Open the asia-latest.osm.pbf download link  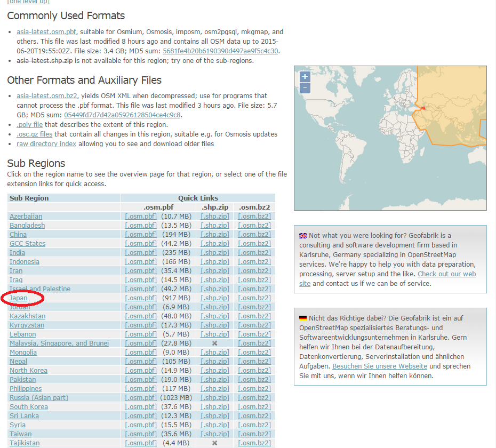pos(47,31)
